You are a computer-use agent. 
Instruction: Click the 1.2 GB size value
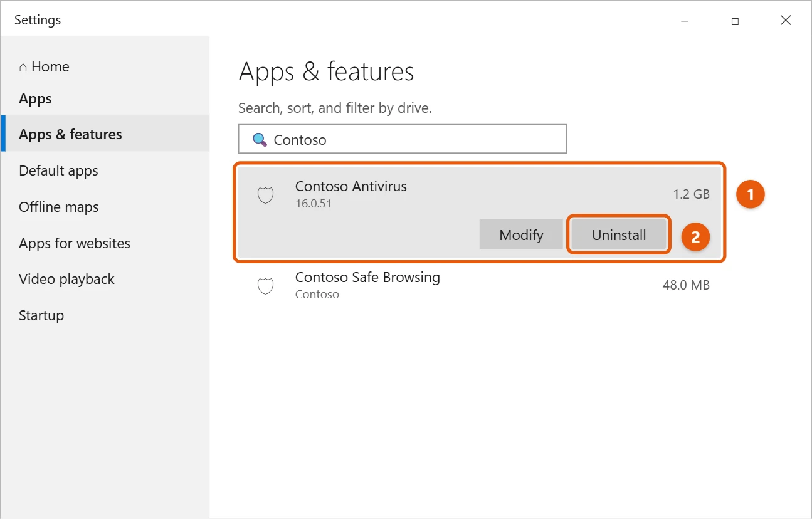pos(692,194)
